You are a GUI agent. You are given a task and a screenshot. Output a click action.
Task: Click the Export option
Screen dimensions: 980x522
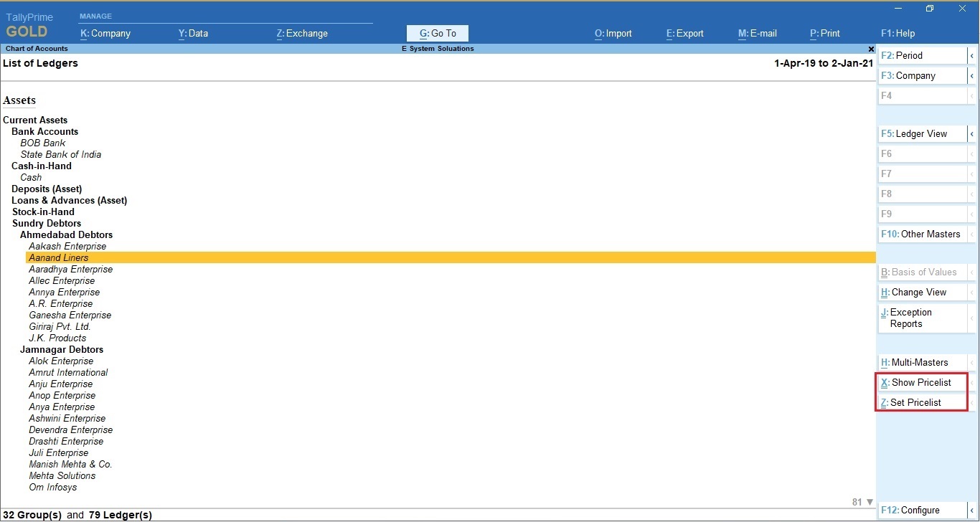click(684, 33)
